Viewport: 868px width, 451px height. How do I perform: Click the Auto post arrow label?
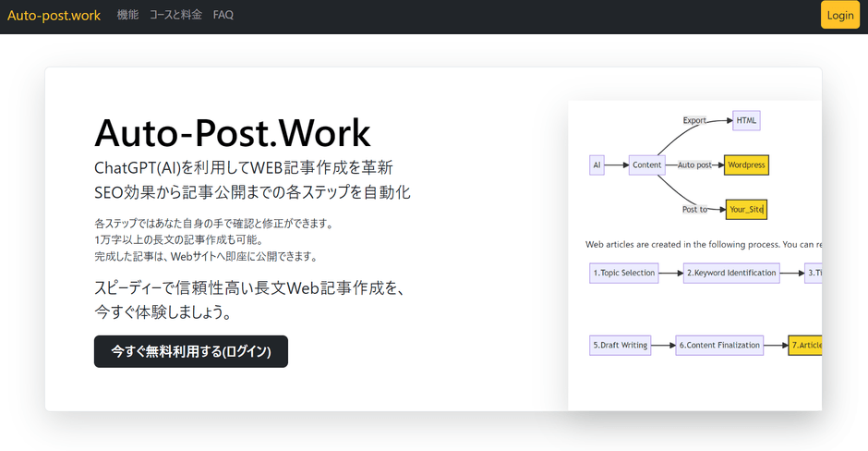coord(694,165)
